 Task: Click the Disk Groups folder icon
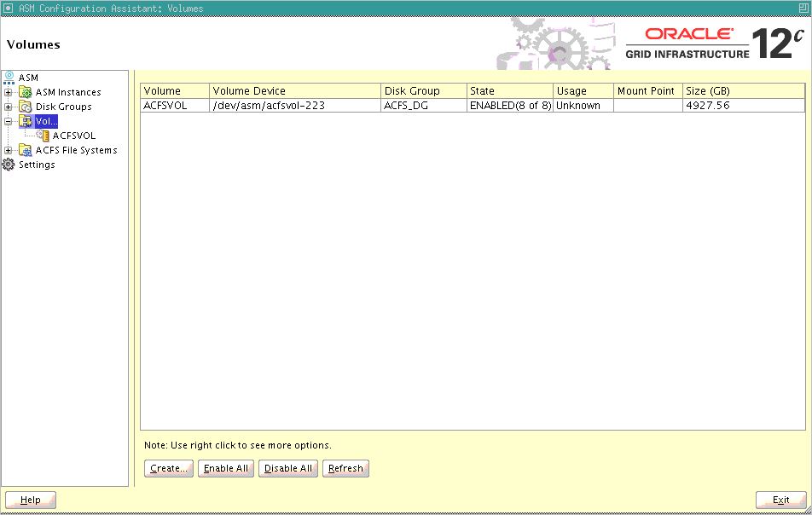pos(26,107)
